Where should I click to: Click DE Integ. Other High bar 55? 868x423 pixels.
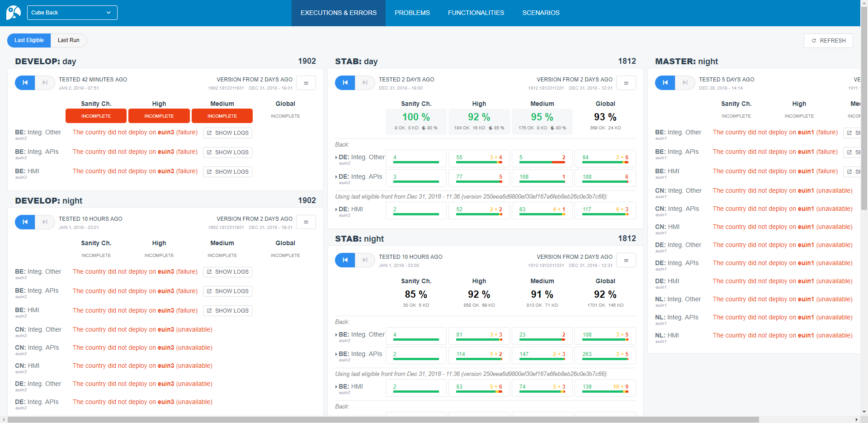pyautogui.click(x=479, y=159)
